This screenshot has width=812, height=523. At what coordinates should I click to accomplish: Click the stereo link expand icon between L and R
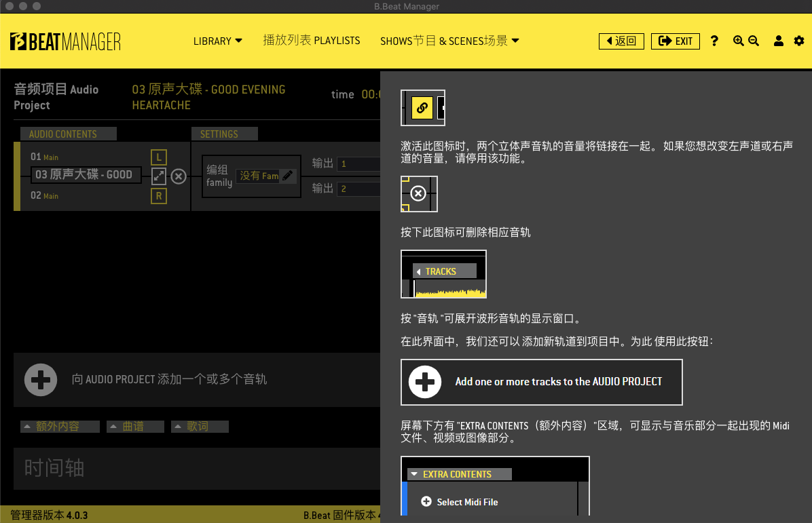(159, 176)
